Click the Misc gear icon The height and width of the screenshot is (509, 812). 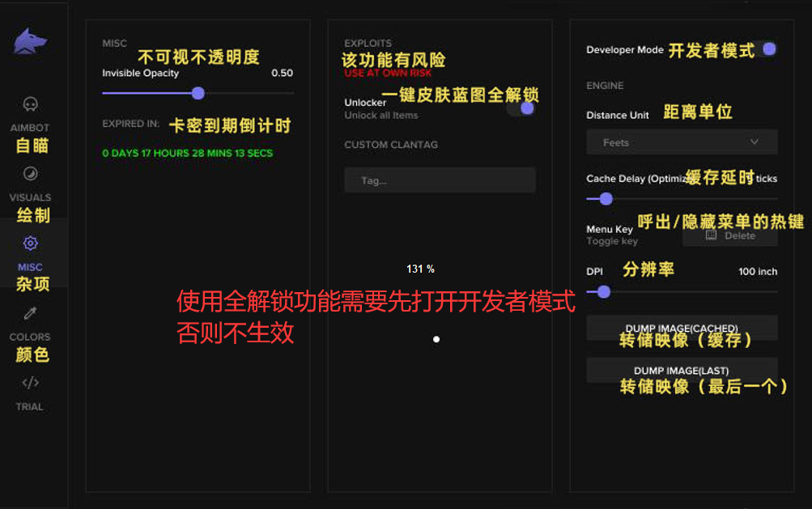pyautogui.click(x=30, y=243)
